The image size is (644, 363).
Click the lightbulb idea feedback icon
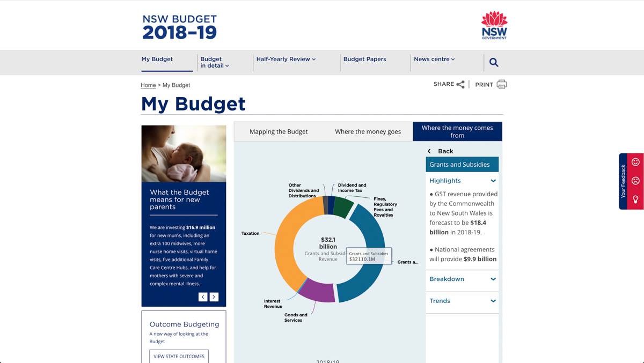(635, 199)
